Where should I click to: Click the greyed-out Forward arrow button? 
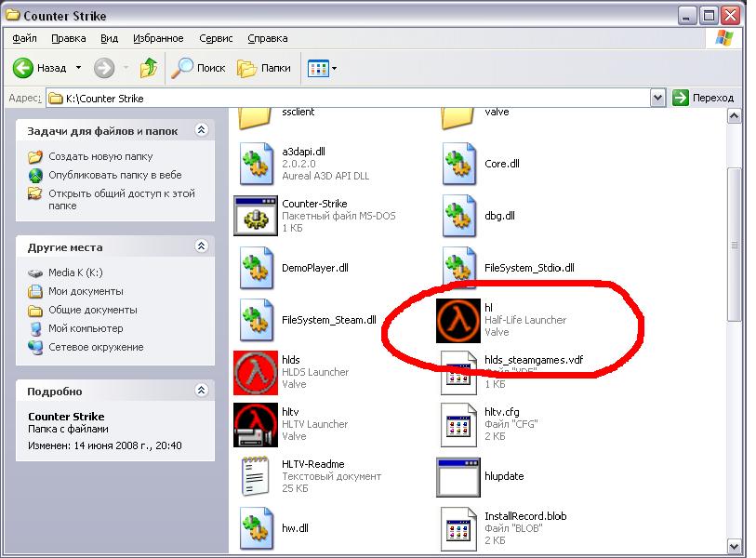pyautogui.click(x=104, y=68)
